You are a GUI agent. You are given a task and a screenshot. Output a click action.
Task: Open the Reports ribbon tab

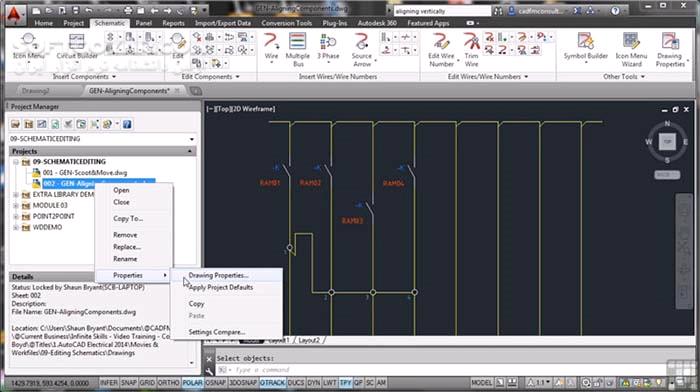(173, 23)
